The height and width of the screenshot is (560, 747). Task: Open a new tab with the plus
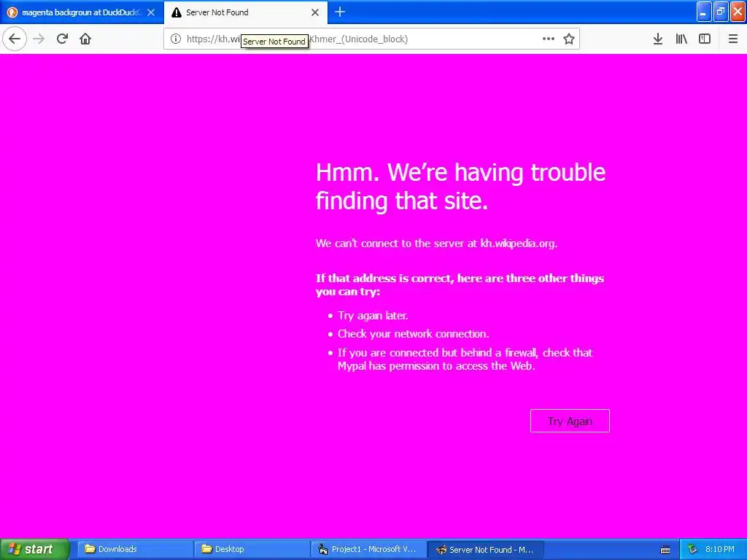pos(340,12)
